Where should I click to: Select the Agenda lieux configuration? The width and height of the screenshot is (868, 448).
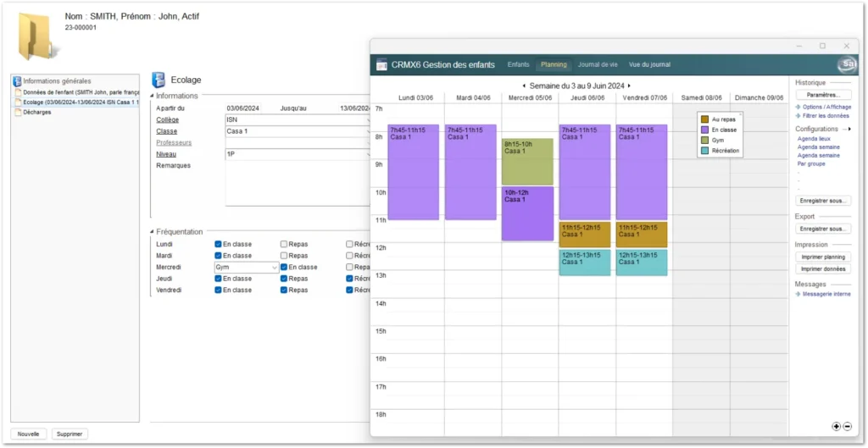pyautogui.click(x=814, y=139)
